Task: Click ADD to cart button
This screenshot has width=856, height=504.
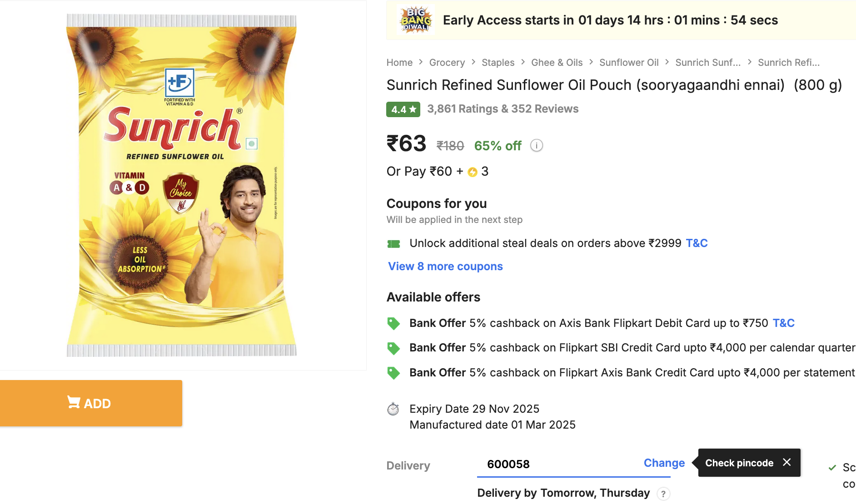Action: [91, 403]
